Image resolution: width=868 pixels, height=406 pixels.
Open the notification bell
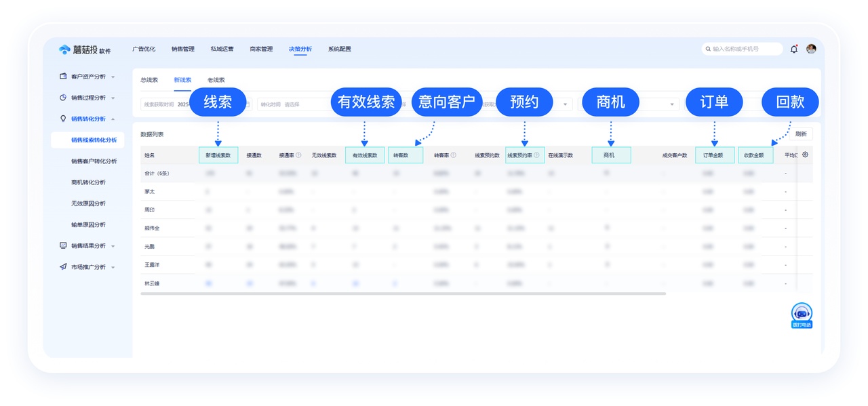click(x=793, y=48)
